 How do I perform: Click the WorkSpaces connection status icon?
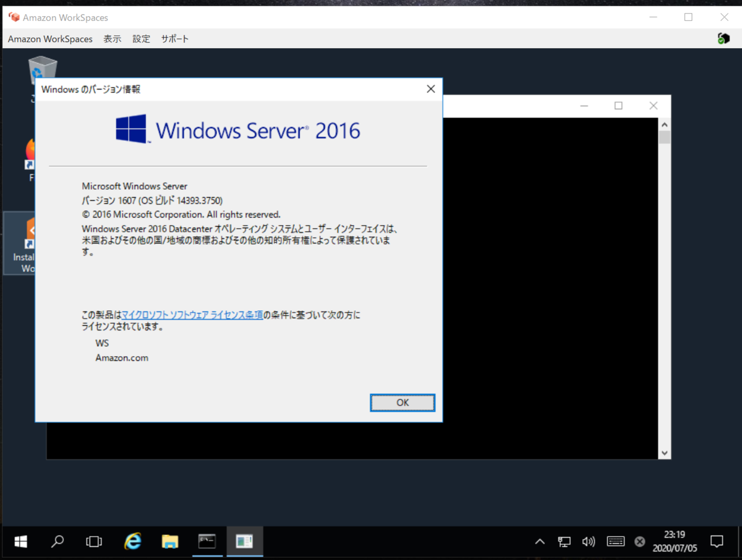(x=723, y=38)
